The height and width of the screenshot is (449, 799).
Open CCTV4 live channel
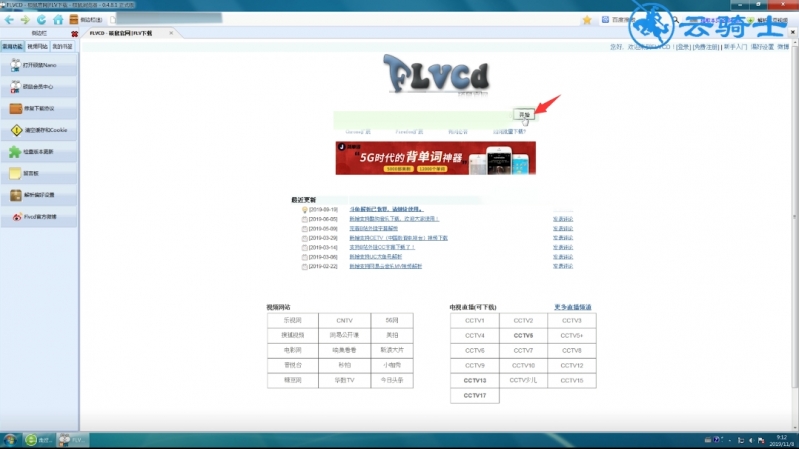[474, 336]
